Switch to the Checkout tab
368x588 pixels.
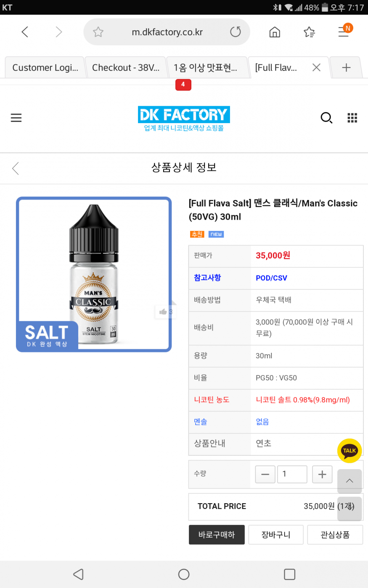pyautogui.click(x=125, y=68)
